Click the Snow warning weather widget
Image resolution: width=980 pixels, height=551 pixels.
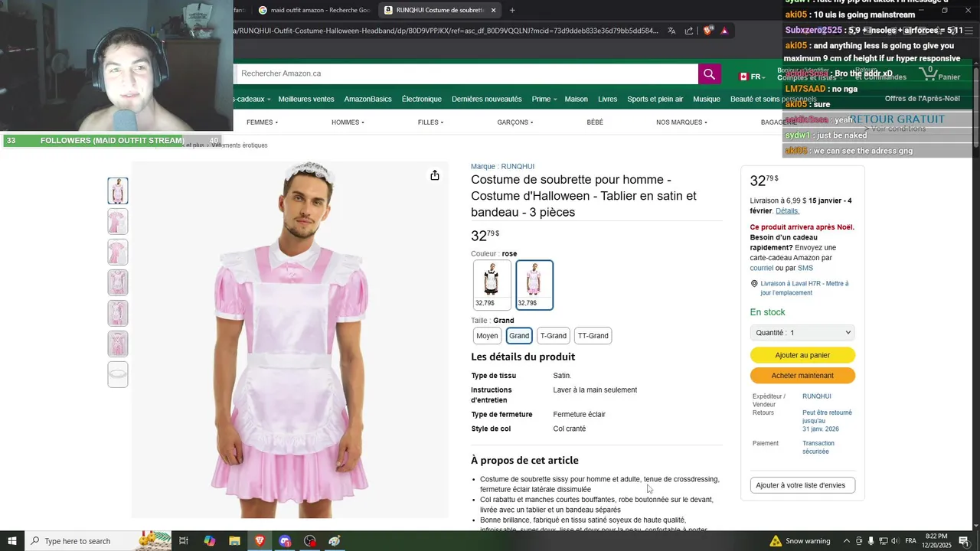tap(800, 541)
